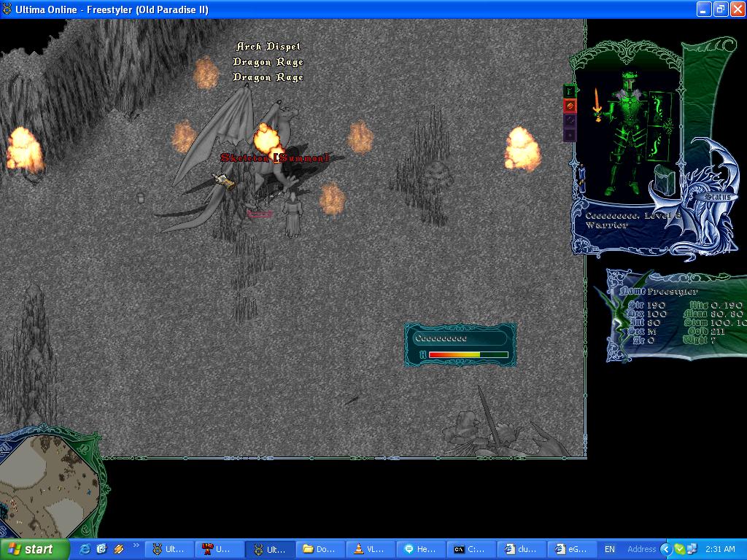
Task: Click the Str 190 stat value
Action: click(646, 305)
